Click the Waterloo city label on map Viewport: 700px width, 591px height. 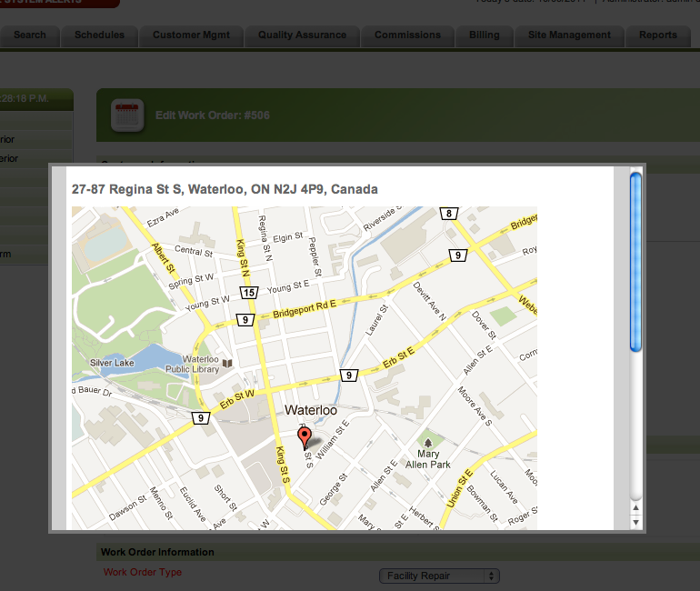(x=311, y=410)
